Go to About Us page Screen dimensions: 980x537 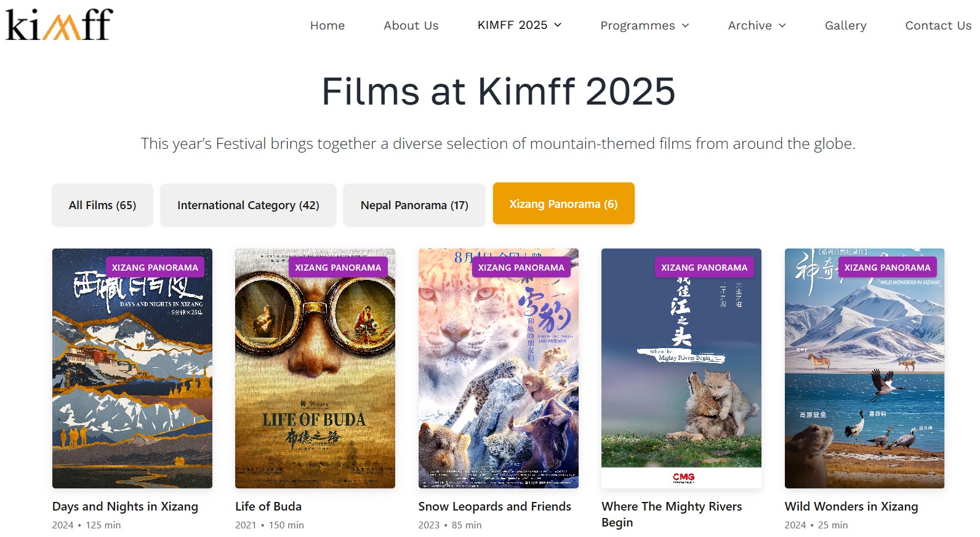coord(411,25)
